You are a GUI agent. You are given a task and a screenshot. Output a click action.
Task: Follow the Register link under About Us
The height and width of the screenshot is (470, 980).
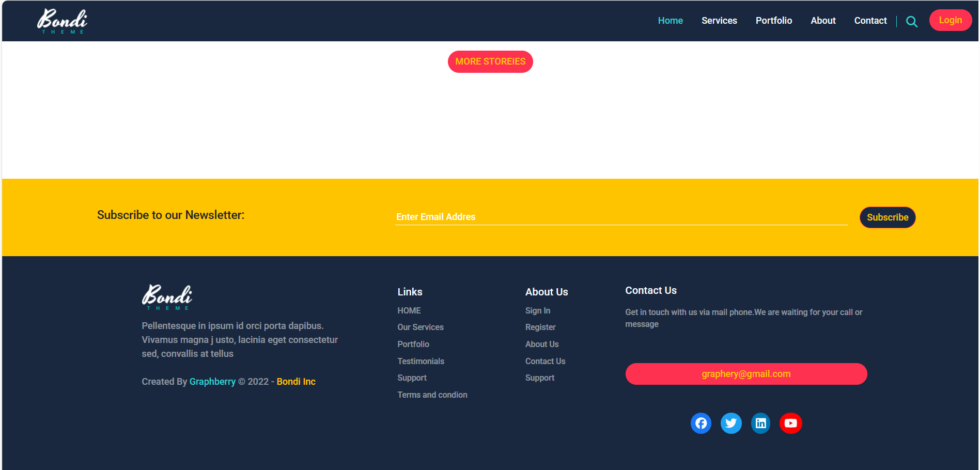[x=540, y=327]
